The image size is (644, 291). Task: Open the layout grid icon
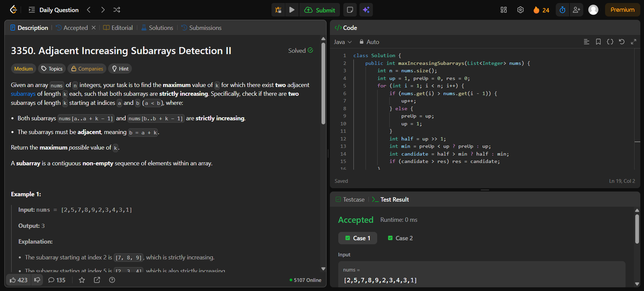504,10
